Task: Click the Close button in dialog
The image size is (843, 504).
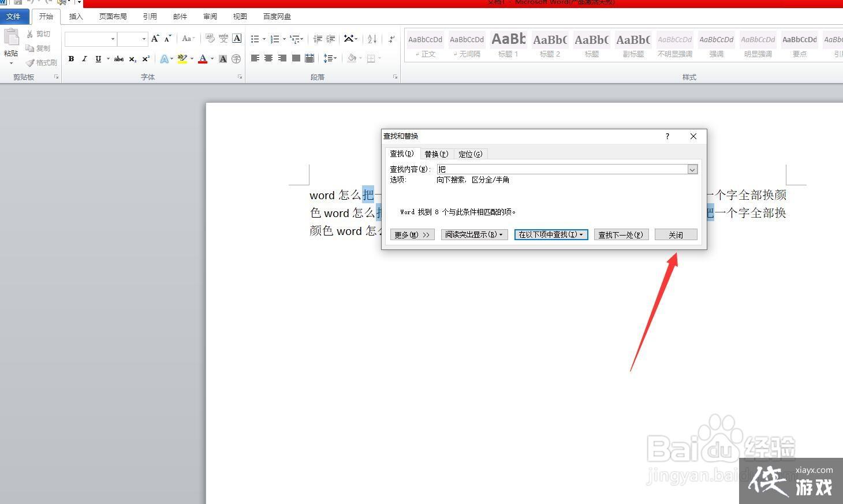Action: coord(676,234)
